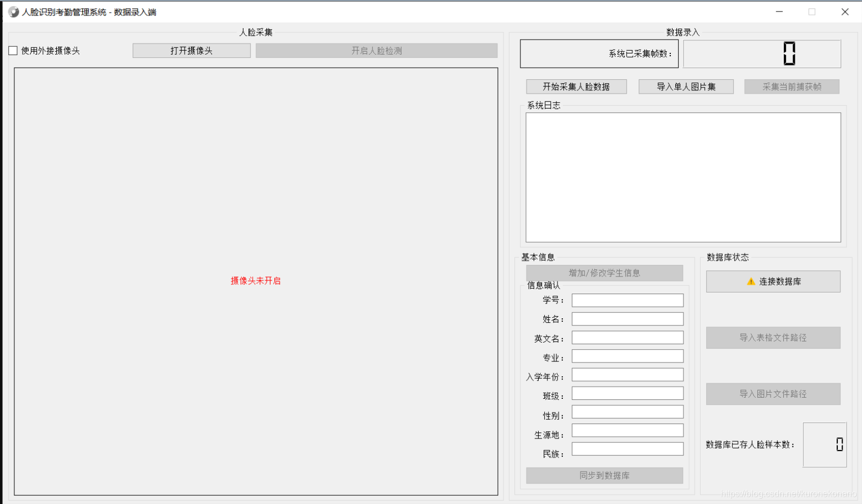Click the 开启人脸检测 button
Viewport: 862px width, 504px height.
coord(376,51)
